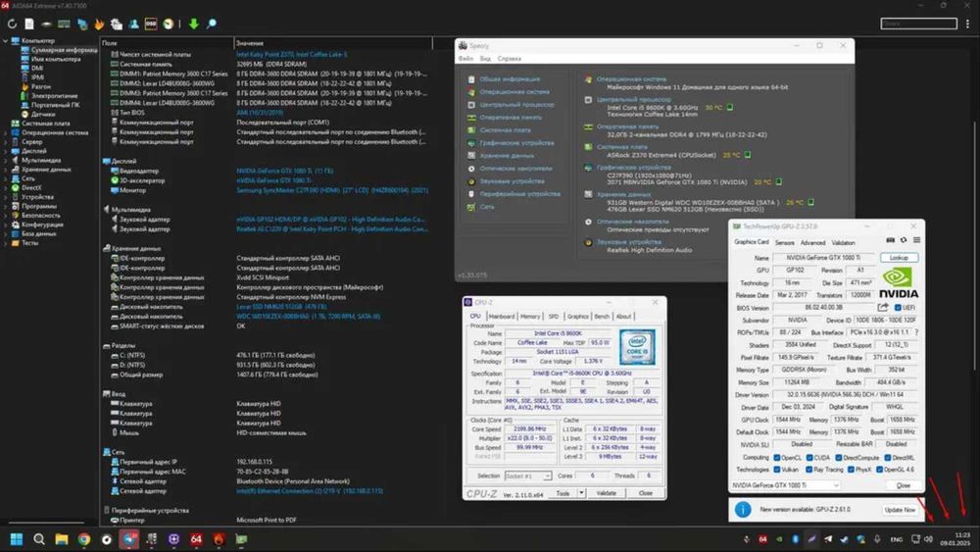This screenshot has width=980, height=552.
Task: Expand the Сервер tree node
Action: point(6,142)
